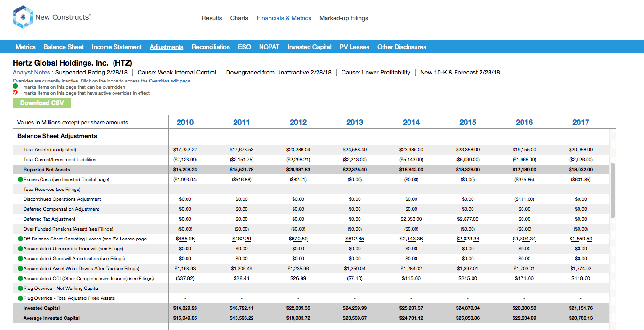This screenshot has width=644, height=330.
Task: Click green dot for Off-Balance-Sheet Operating Leases
Action: (20, 239)
